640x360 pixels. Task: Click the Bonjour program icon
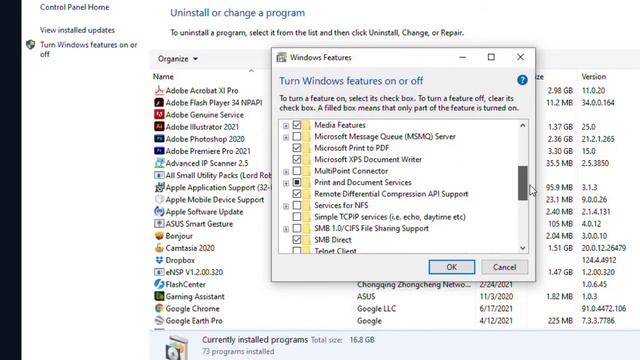point(159,236)
